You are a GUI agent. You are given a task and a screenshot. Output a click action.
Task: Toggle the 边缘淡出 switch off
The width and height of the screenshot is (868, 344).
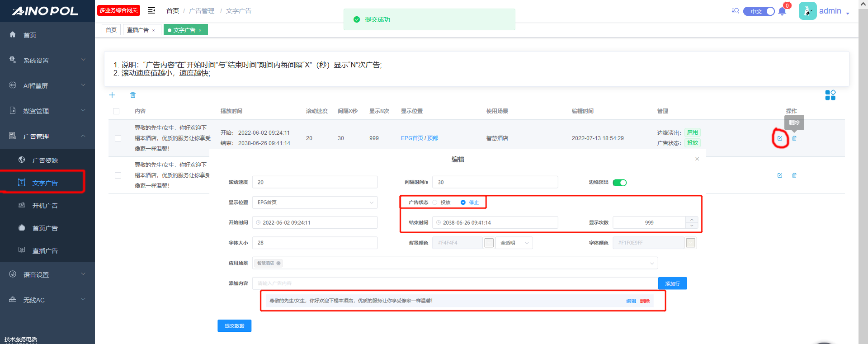(619, 183)
